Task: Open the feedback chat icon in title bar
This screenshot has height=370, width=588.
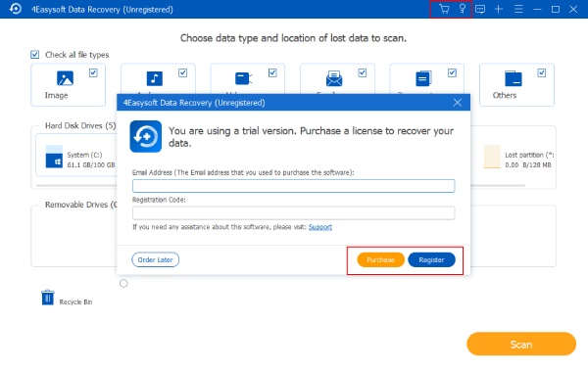Action: [x=480, y=9]
